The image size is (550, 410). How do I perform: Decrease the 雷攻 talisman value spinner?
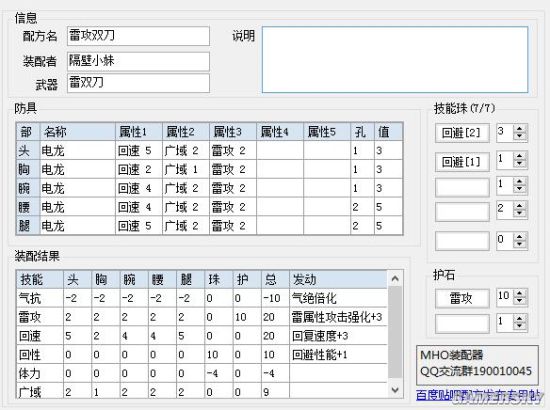[520, 301]
